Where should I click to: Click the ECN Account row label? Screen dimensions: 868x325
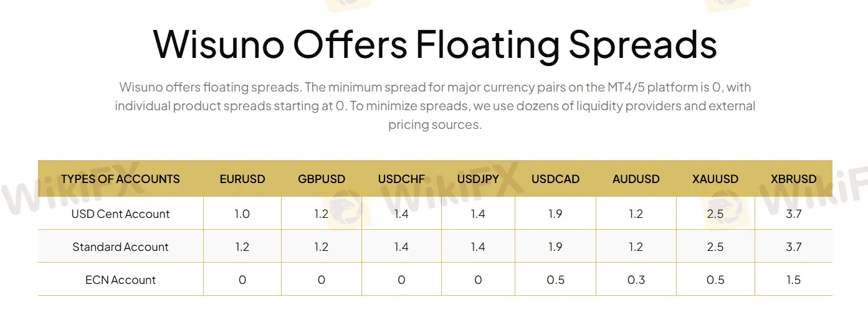(120, 280)
